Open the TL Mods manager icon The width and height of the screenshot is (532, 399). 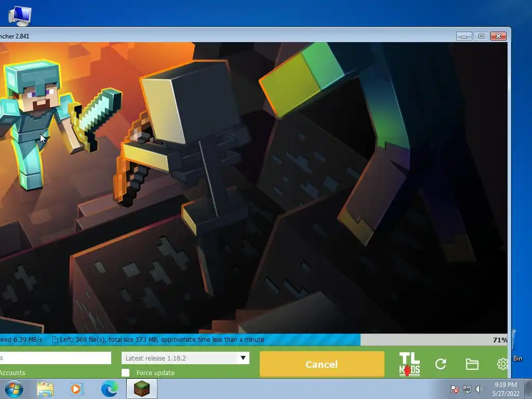pos(409,364)
